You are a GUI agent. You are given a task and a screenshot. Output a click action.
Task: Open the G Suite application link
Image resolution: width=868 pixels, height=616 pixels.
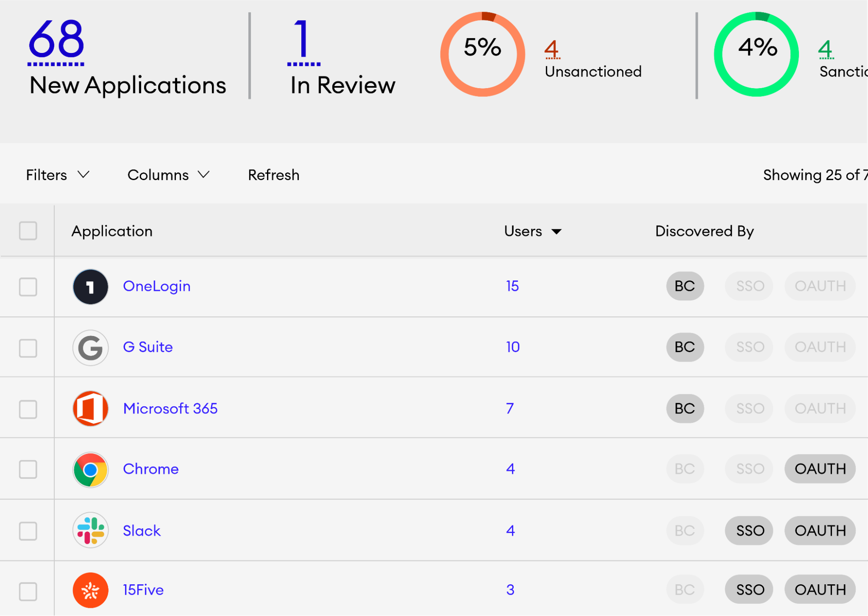pos(148,347)
